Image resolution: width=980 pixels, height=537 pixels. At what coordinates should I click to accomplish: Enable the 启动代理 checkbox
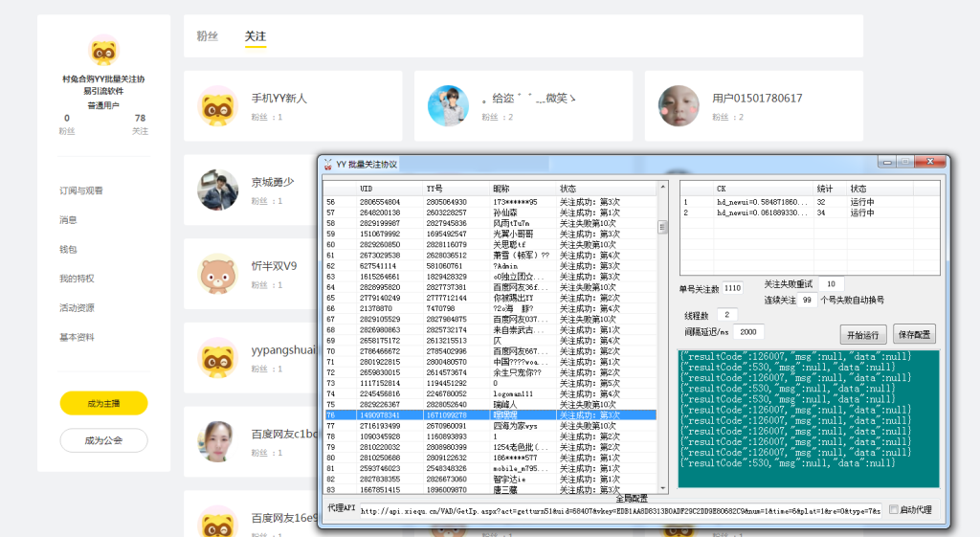click(894, 510)
